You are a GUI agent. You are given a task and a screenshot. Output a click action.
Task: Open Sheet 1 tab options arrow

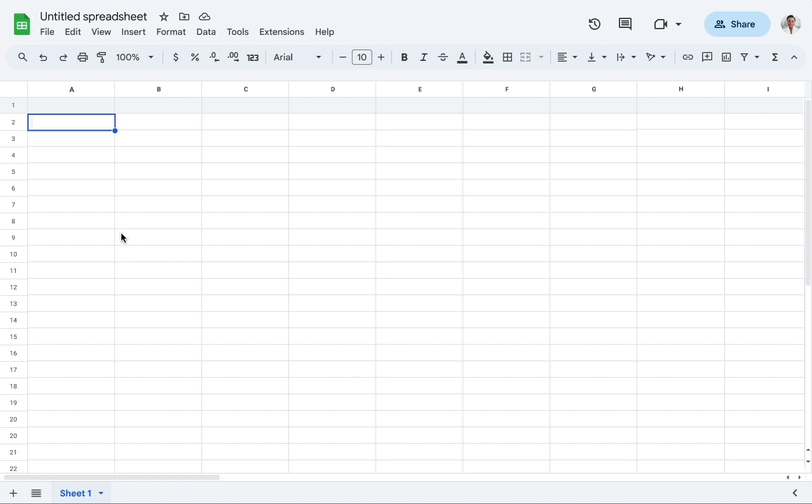click(101, 493)
